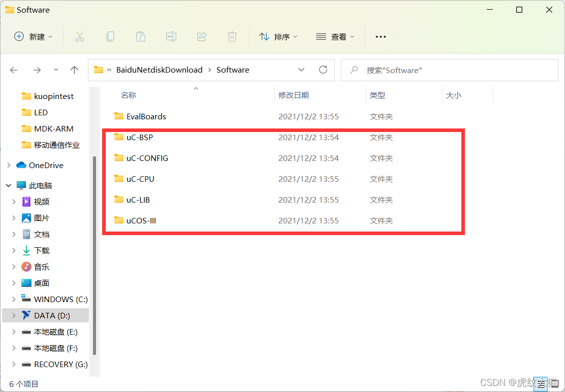The height and width of the screenshot is (392, 565).
Task: Select 图片 in navigation pane
Action: tap(42, 218)
